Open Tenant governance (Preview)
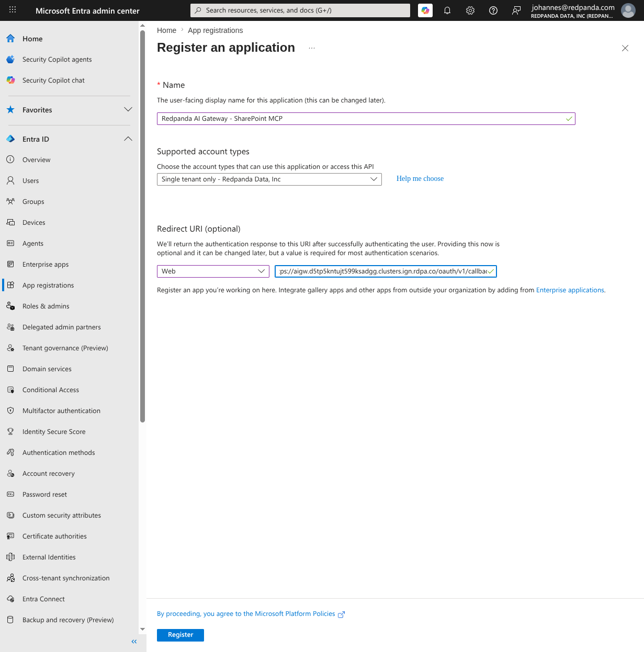 pyautogui.click(x=65, y=348)
